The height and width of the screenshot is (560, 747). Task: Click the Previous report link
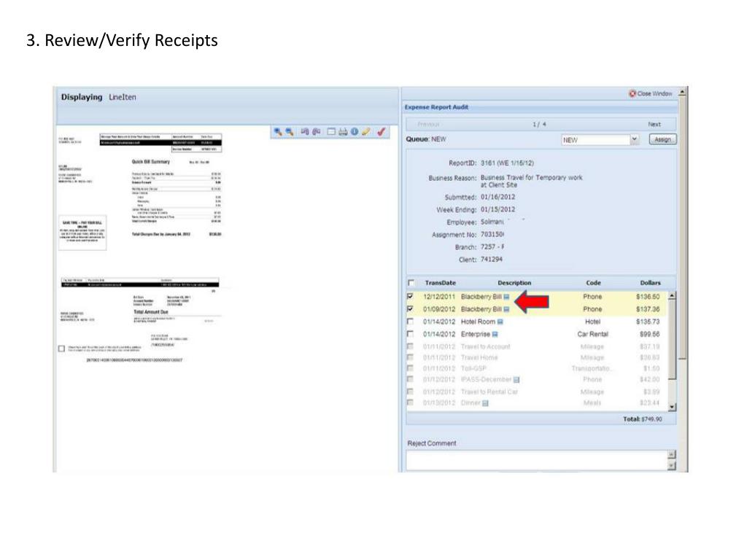(x=428, y=124)
